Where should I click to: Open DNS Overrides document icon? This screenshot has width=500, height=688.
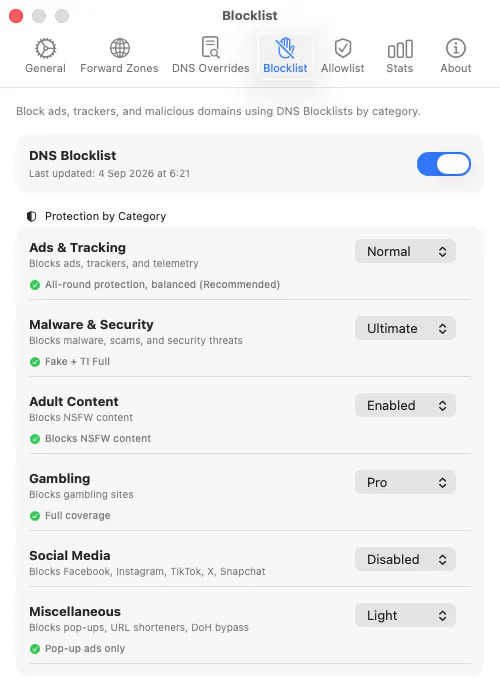click(x=211, y=47)
